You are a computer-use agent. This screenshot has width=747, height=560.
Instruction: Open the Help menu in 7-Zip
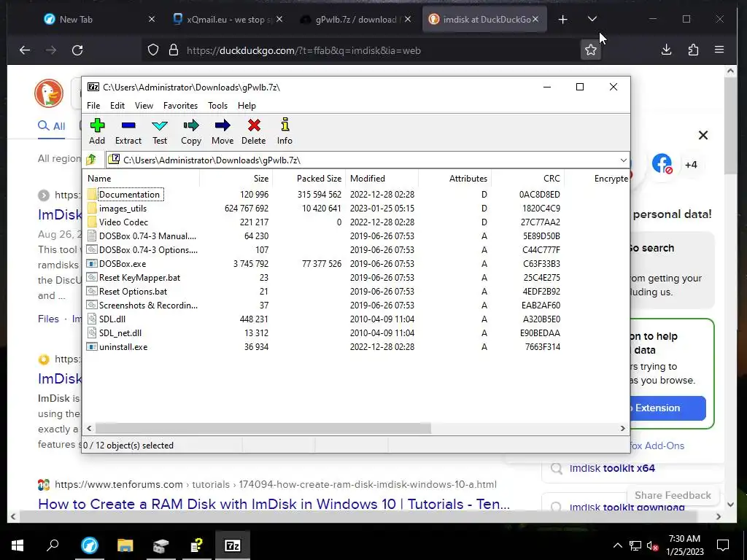[247, 106]
